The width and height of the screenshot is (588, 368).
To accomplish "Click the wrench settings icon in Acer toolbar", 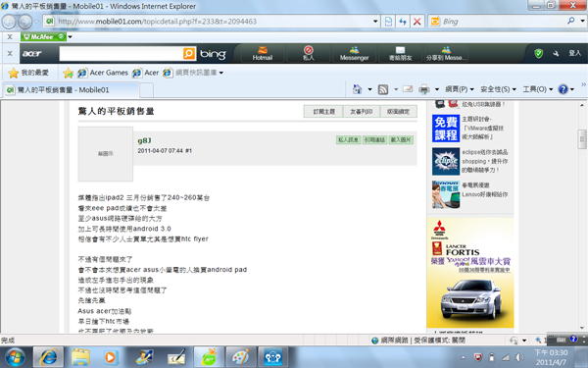I will (x=556, y=54).
